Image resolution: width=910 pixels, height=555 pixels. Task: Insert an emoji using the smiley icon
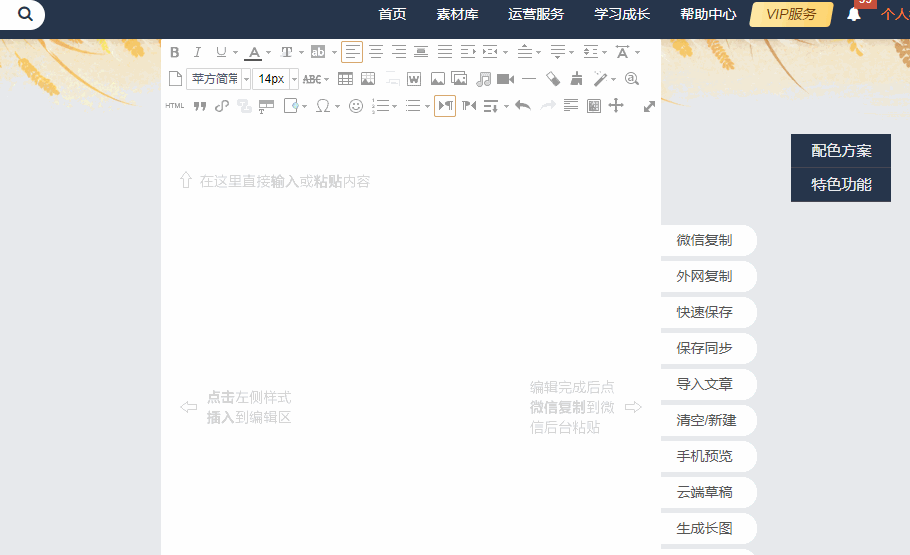tap(356, 106)
